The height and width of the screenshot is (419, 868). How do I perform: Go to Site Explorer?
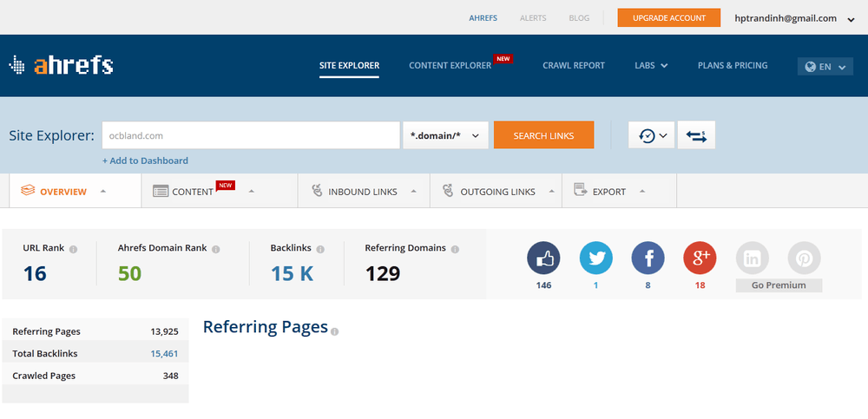(x=349, y=65)
